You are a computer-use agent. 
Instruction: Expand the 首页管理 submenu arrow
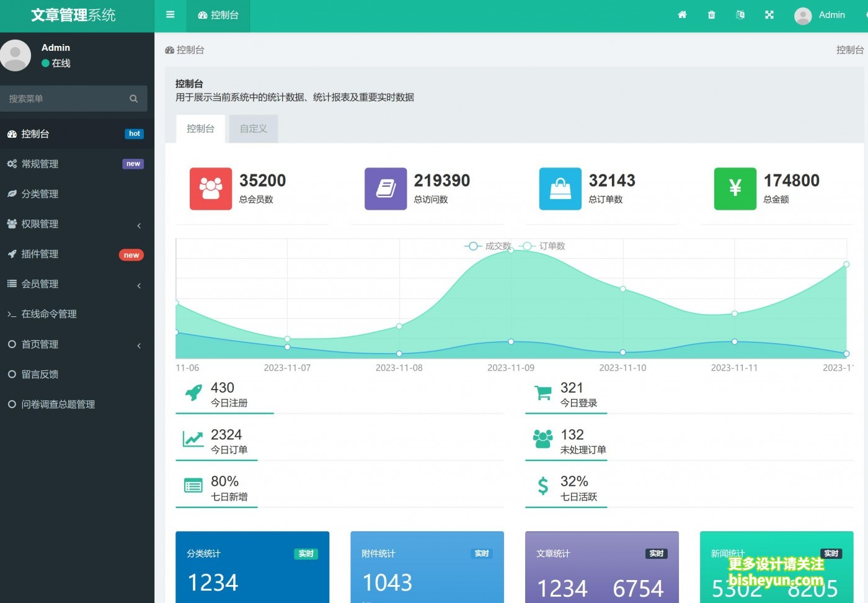point(139,346)
